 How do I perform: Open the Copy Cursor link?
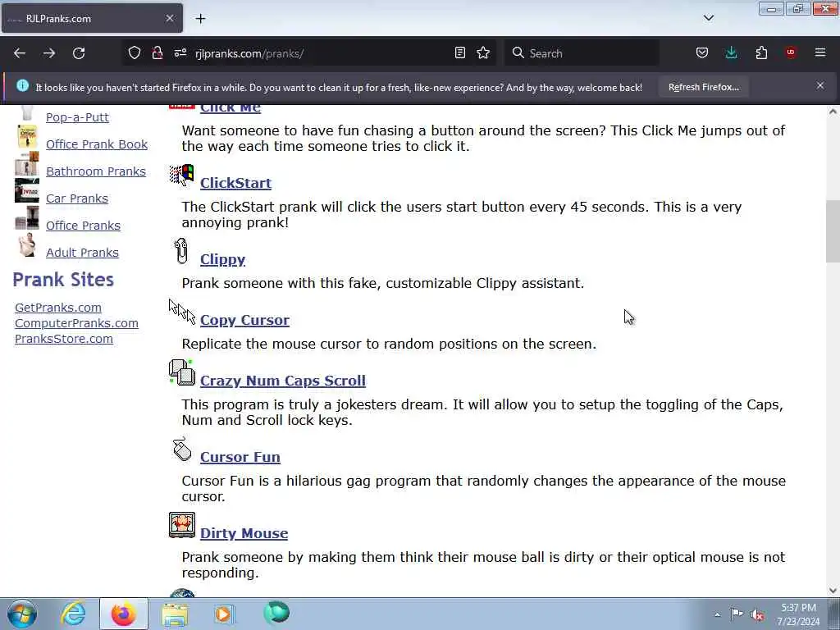(244, 320)
